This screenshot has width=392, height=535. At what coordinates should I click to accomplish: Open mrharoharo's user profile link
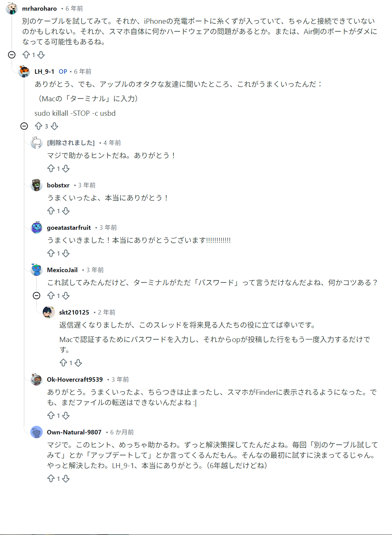coord(39,8)
